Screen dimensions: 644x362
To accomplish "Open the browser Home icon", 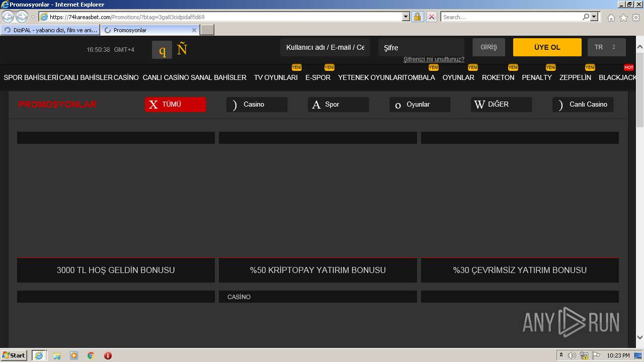I will (611, 18).
